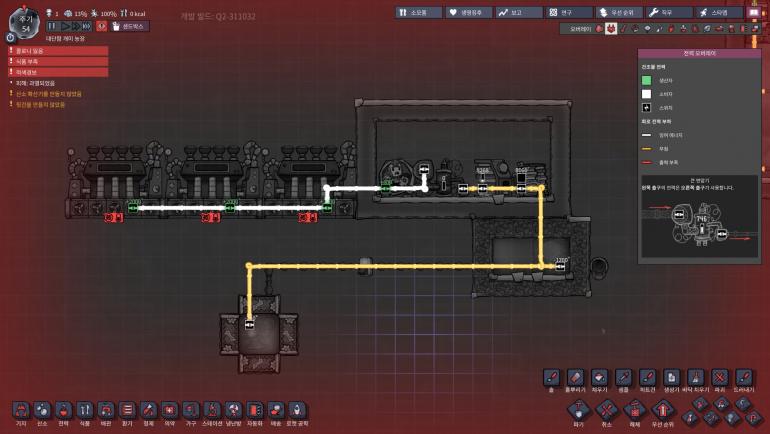
Task: Toggle the sandbox (샌드박스) mode button
Action: (129, 26)
